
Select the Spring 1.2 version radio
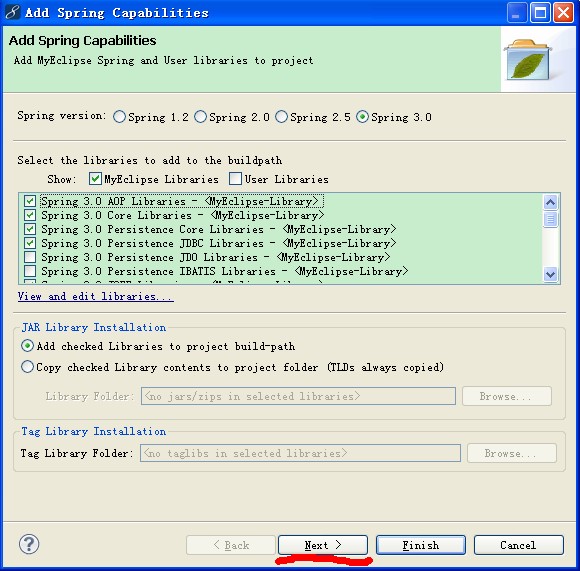pyautogui.click(x=119, y=117)
